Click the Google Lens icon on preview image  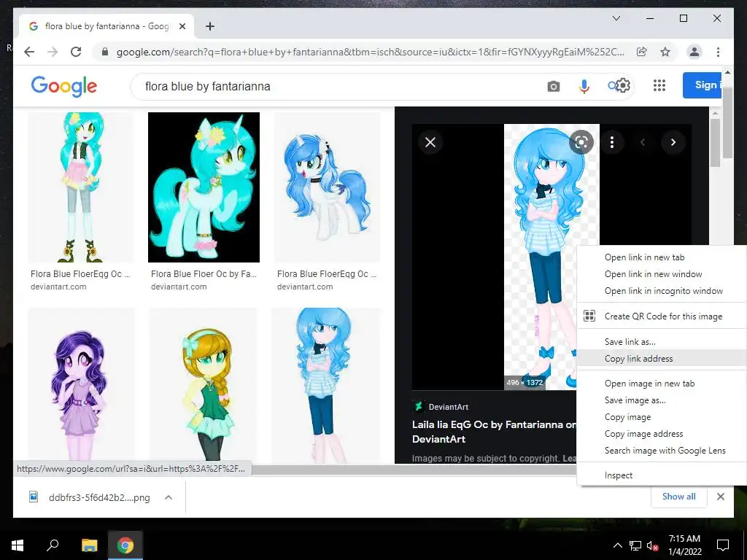(x=581, y=142)
